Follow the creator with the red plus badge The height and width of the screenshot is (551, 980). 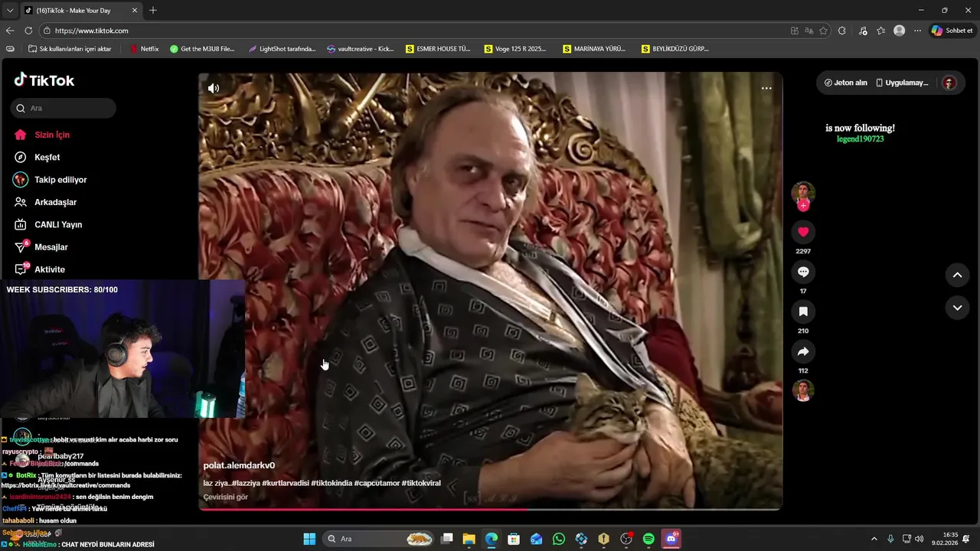[803, 206]
